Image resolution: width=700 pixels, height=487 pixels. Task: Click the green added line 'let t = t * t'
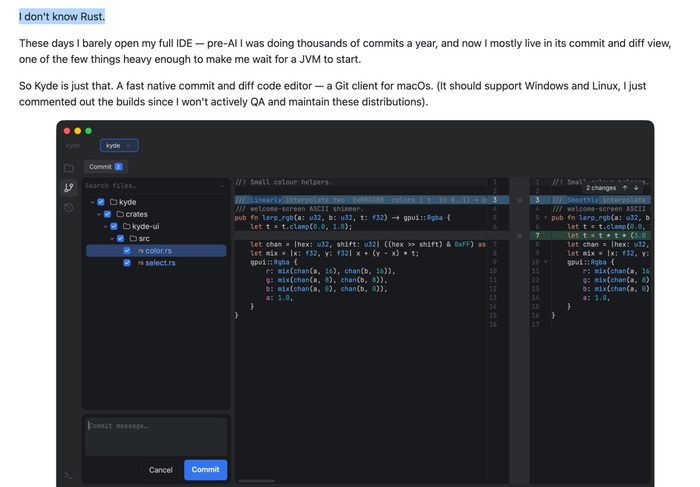[x=600, y=236]
